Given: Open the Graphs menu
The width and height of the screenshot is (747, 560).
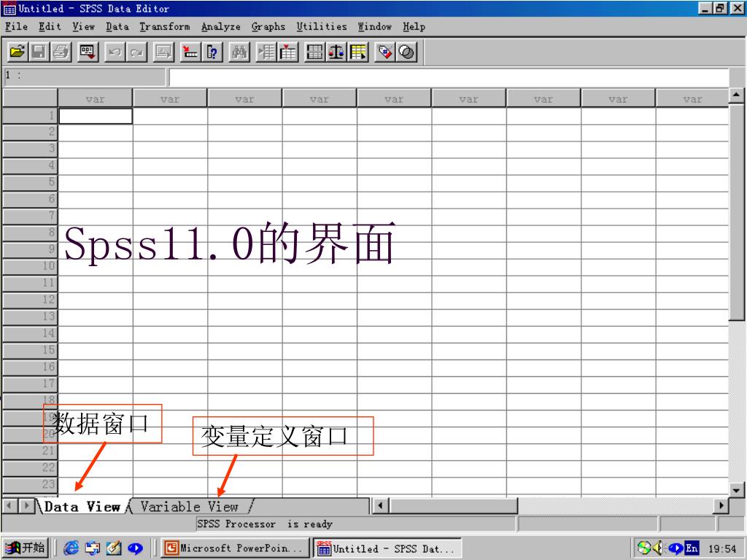Looking at the screenshot, I should pyautogui.click(x=268, y=27).
